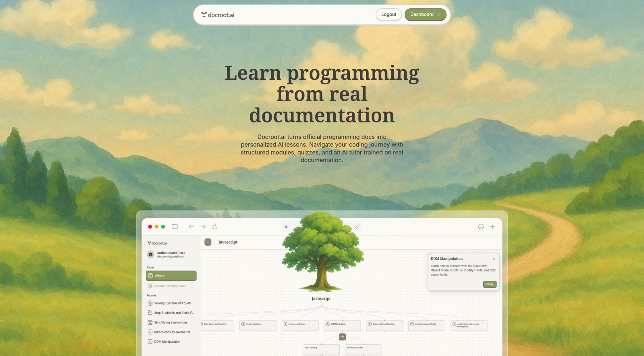
Task: Collapse the three-dots expander under DOM Manipulation
Action: [x=342, y=337]
